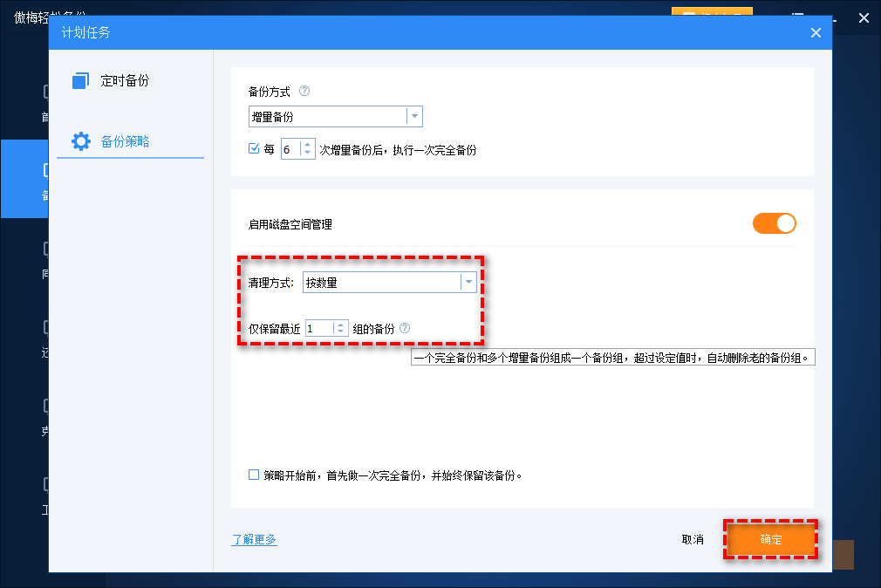This screenshot has height=588, width=881.
Task: Select the highlighted backup entry in the left sidebar
Action: (x=24, y=179)
